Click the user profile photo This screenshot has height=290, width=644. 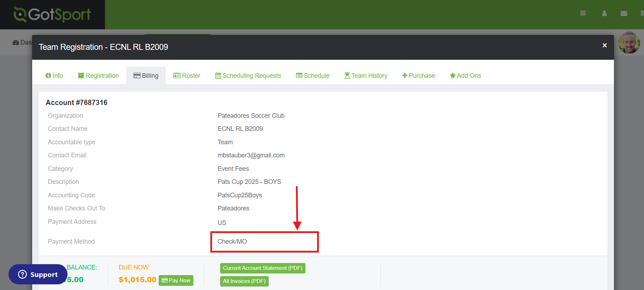629,42
